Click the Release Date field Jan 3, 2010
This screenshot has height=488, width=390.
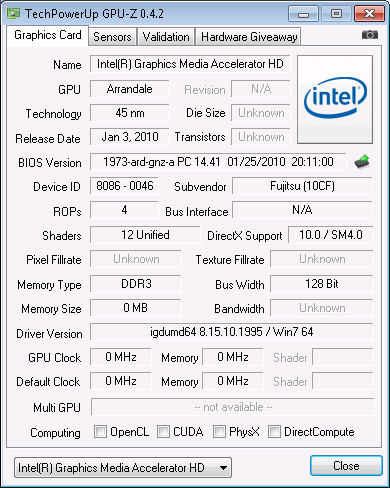pyautogui.click(x=130, y=137)
